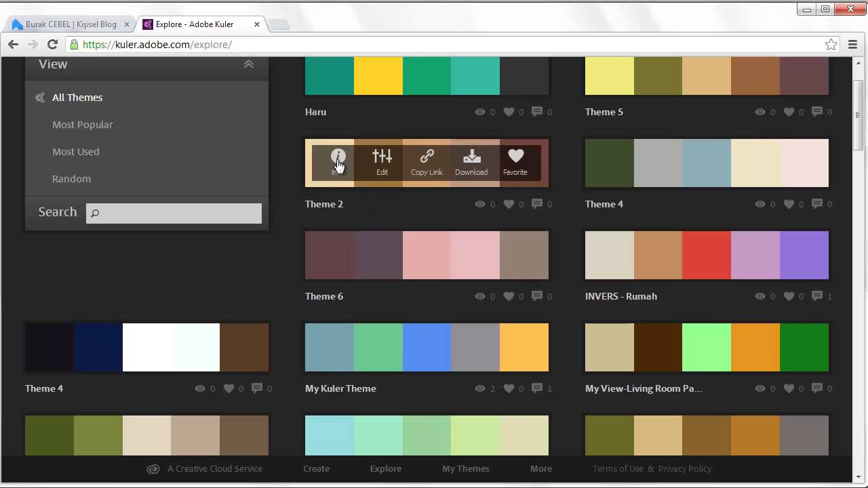Click the Info icon on Theme 2
This screenshot has width=868, height=488.
coord(338,157)
